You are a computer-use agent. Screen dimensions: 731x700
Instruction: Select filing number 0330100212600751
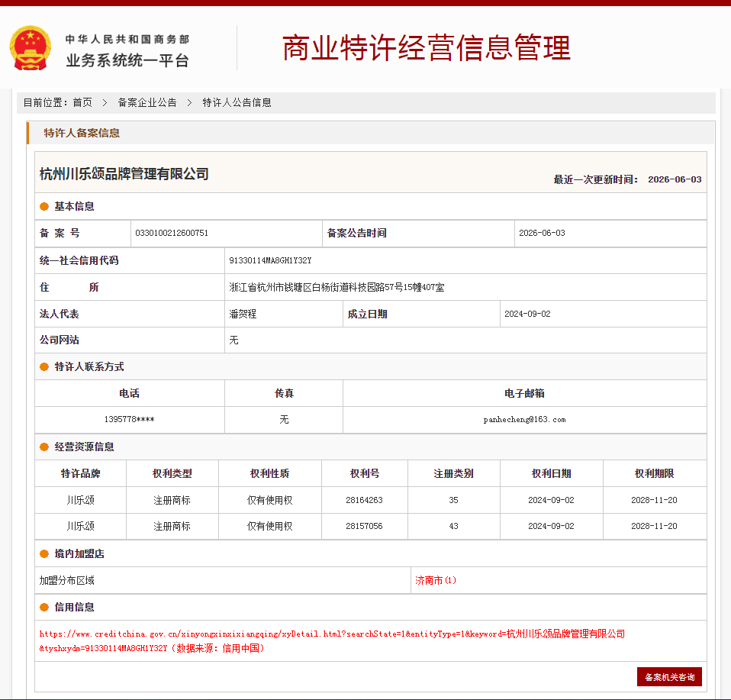172,233
